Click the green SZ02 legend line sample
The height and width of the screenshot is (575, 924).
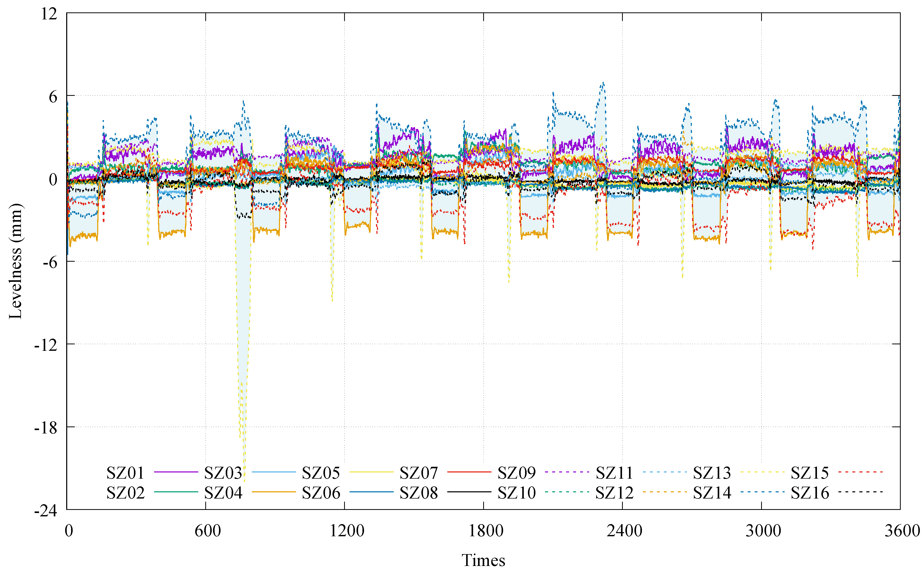click(176, 492)
